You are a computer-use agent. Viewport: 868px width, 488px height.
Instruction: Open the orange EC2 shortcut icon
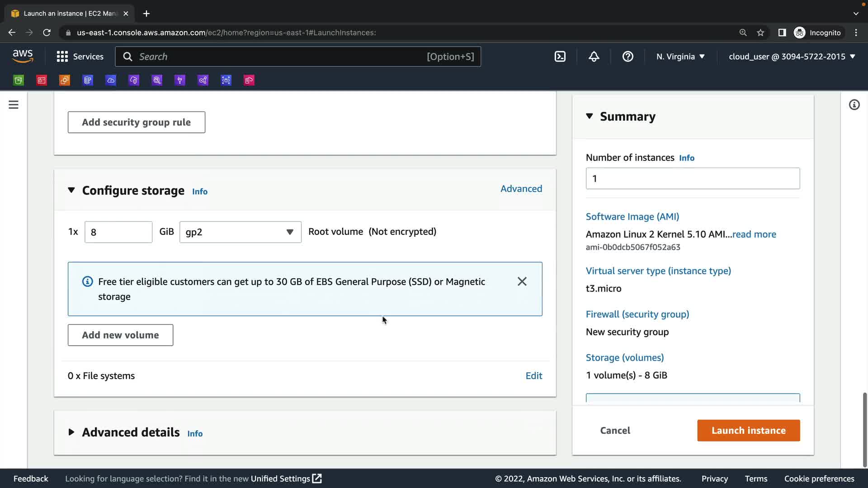pos(65,80)
